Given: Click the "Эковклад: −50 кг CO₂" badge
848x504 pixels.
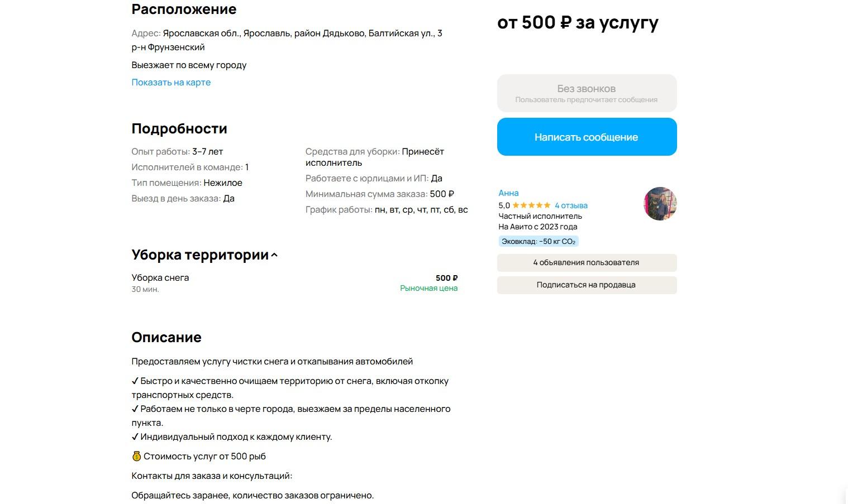Looking at the screenshot, I should tap(538, 242).
